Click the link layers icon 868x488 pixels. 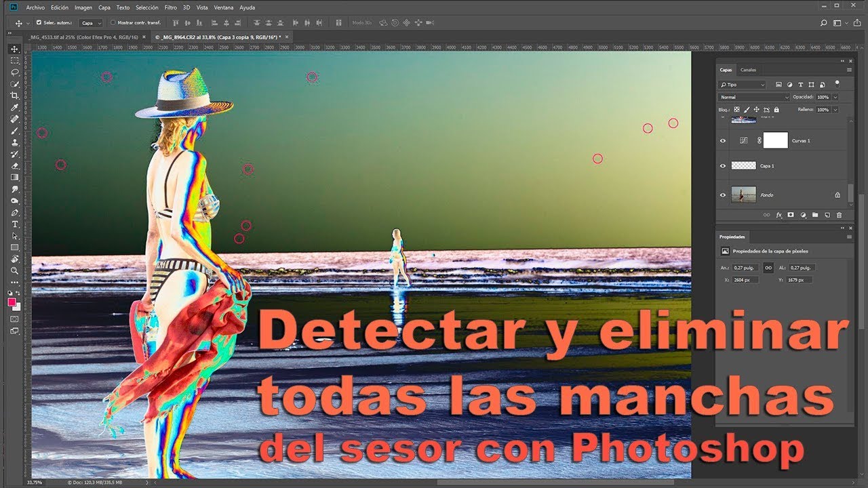(x=767, y=215)
